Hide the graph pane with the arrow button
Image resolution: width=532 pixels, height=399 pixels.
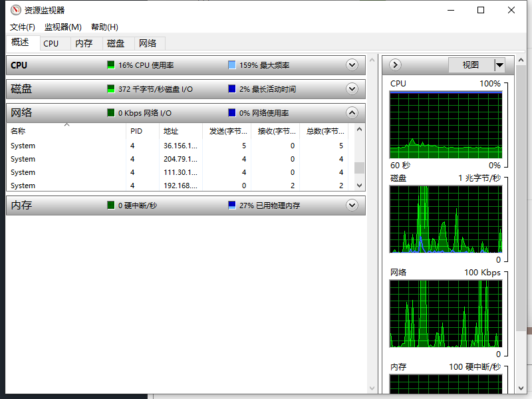(x=395, y=65)
